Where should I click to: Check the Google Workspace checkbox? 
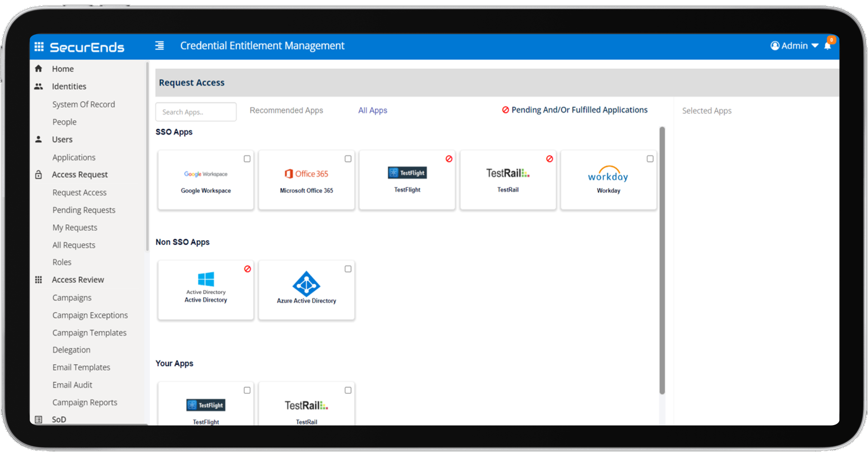[247, 159]
